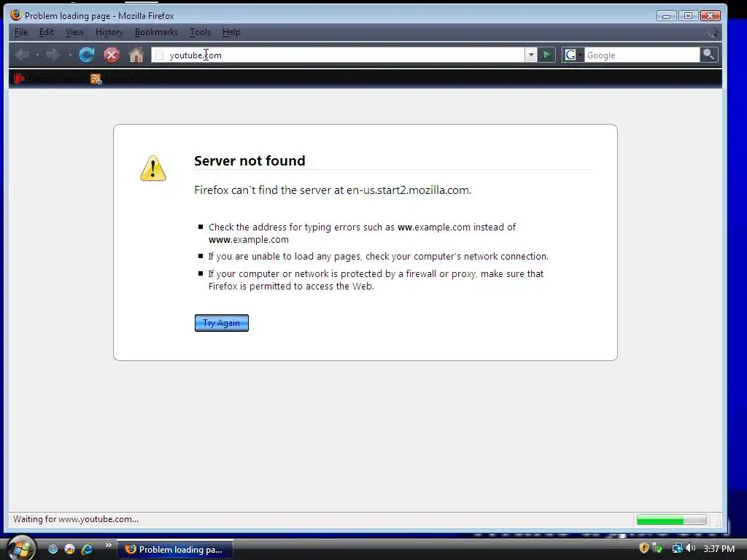Click the yellow warning triangle icon
747x560 pixels.
coord(153,168)
